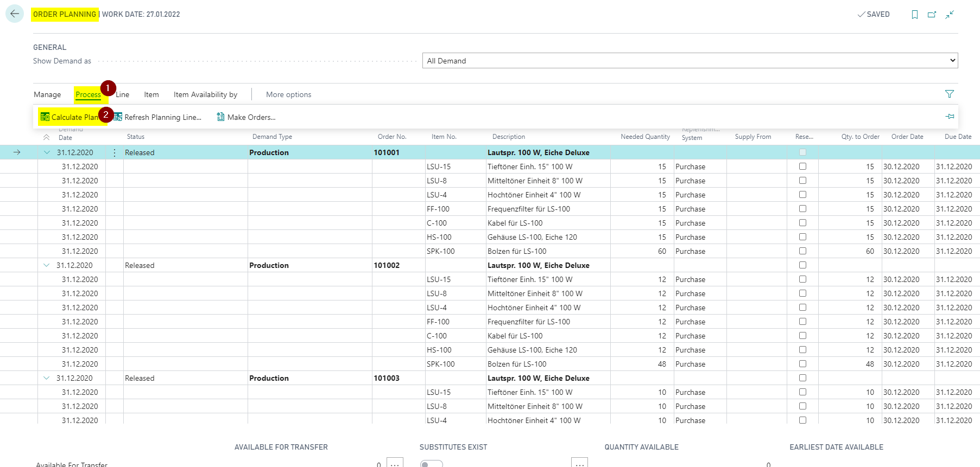Open page in new window icon
The height and width of the screenshot is (467, 980).
coord(932,15)
